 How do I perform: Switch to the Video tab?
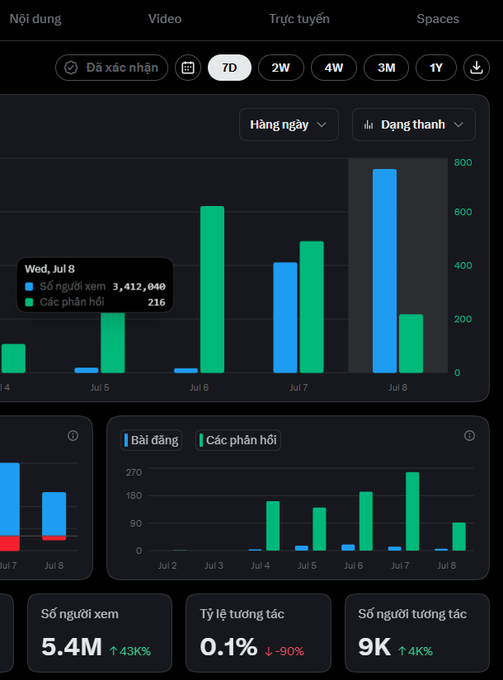[165, 19]
